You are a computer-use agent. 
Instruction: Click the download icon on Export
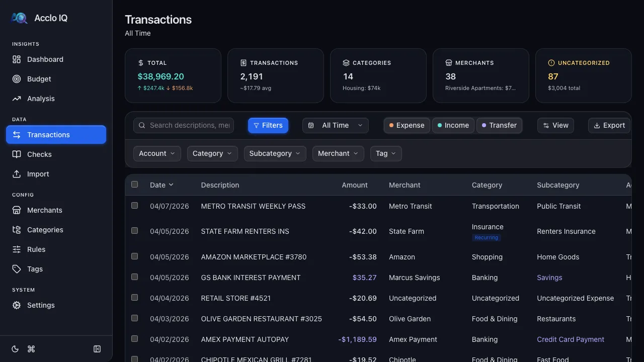[597, 125]
